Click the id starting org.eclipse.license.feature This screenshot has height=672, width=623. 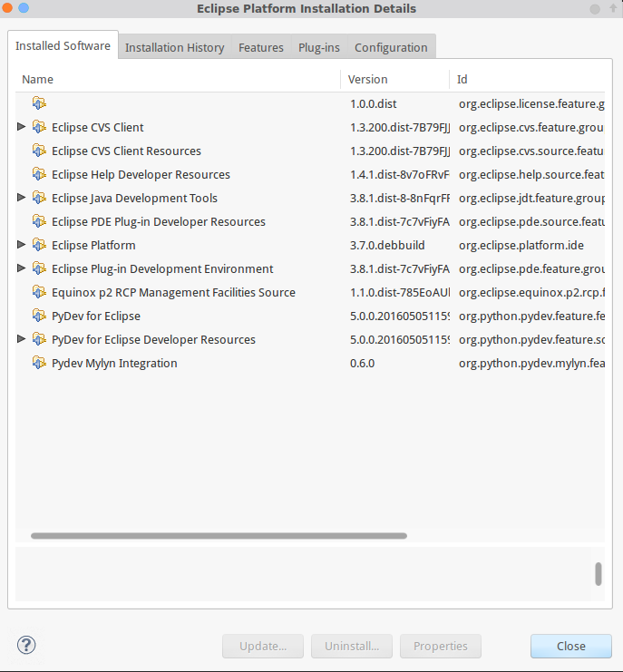click(x=531, y=103)
